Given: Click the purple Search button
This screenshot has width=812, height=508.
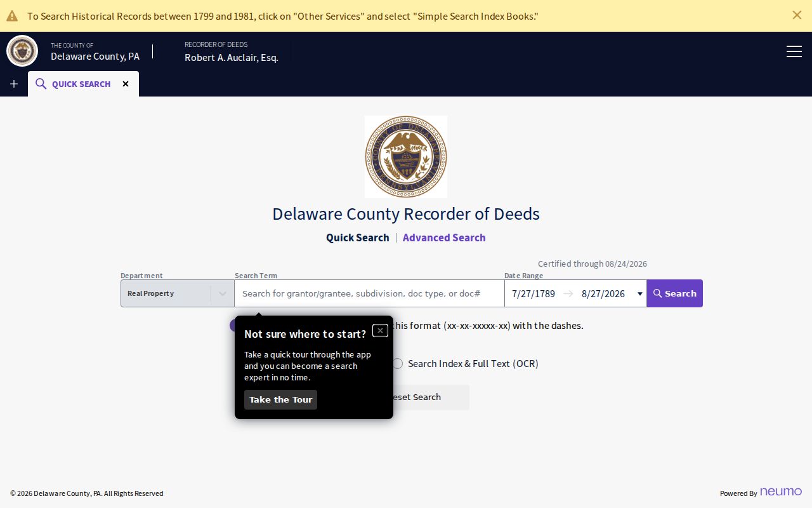Looking at the screenshot, I should (675, 293).
